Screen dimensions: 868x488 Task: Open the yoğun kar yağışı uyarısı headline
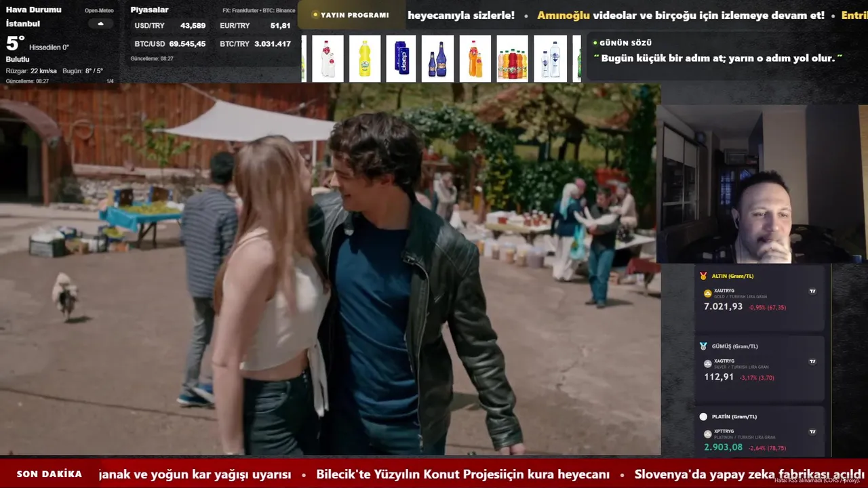195,474
